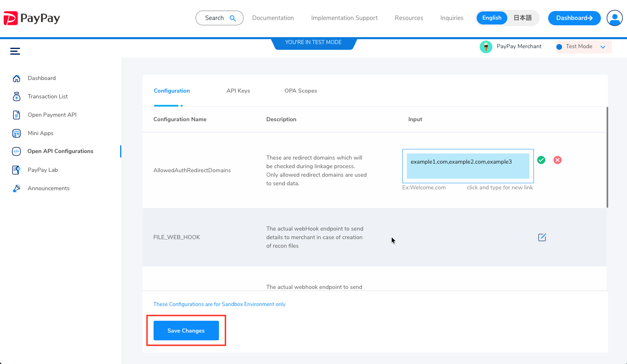
Task: Click the configuration table scrollbar
Action: (x=607, y=157)
